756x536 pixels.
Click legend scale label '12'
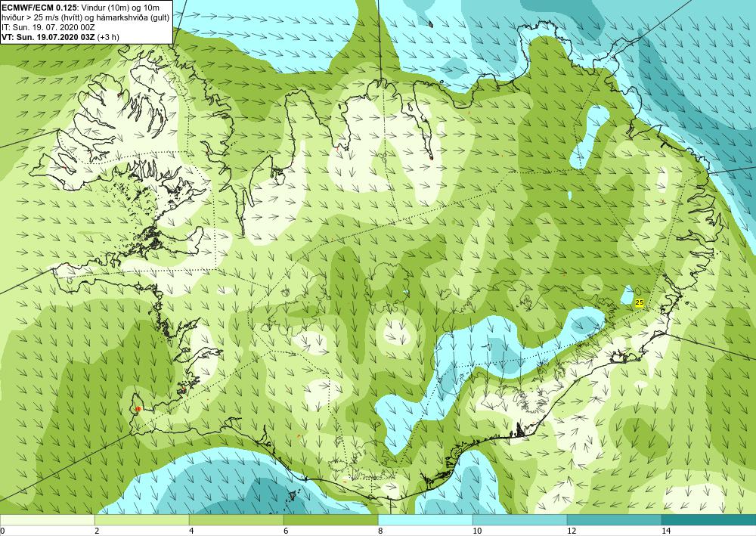[x=572, y=531]
